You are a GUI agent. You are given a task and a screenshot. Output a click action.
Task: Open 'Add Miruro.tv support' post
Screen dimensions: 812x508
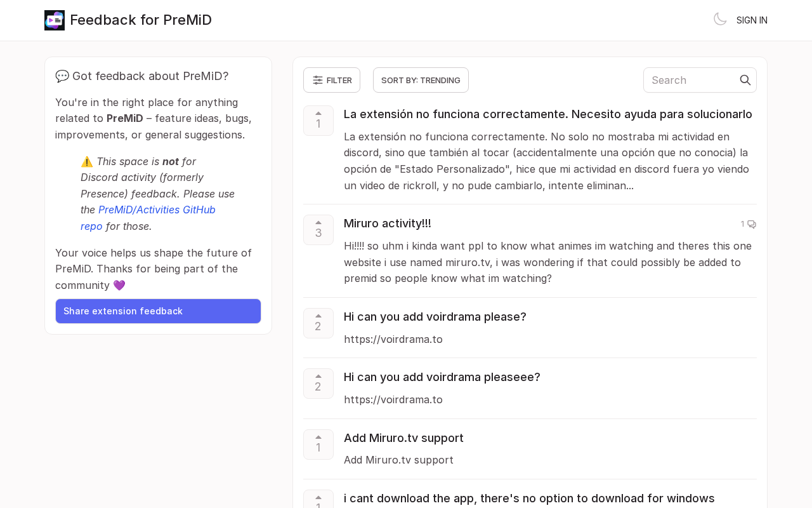coord(403,438)
